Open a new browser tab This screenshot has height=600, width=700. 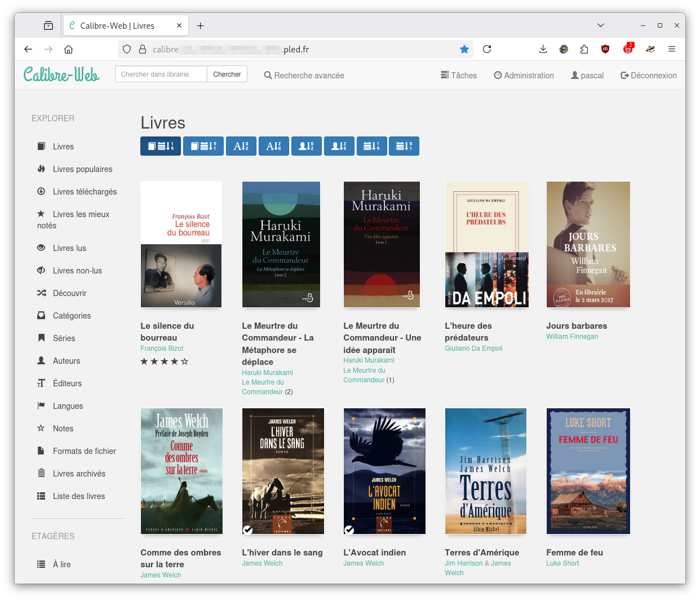point(200,25)
